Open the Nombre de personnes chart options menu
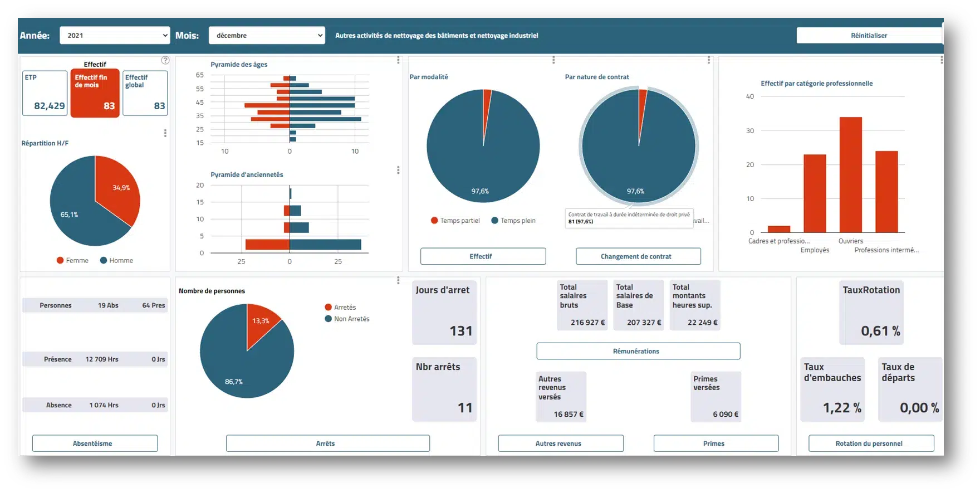This screenshot has width=980, height=492. coord(398,280)
